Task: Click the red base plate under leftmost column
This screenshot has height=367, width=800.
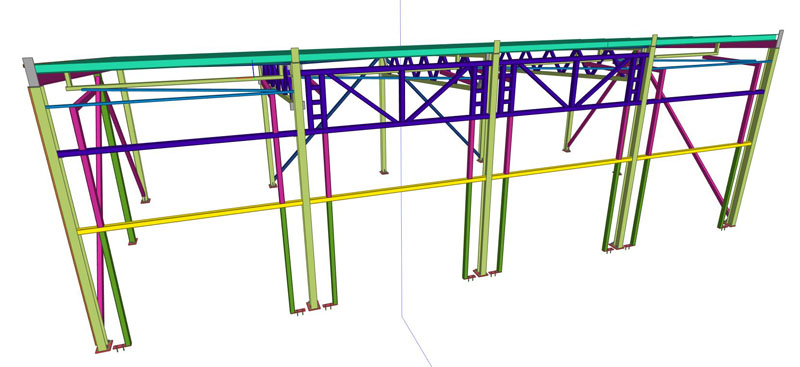Action: tap(104, 350)
